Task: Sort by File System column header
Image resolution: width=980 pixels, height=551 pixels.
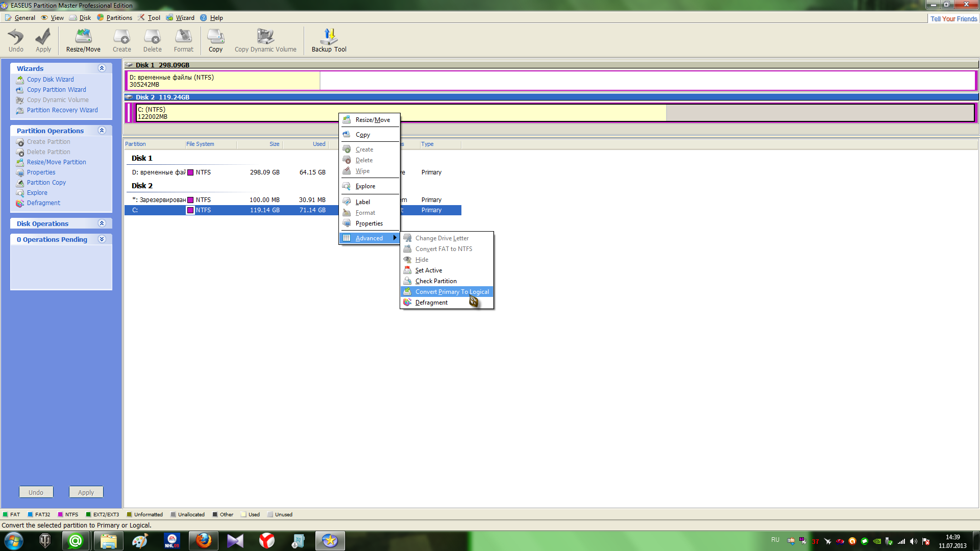Action: coord(210,144)
